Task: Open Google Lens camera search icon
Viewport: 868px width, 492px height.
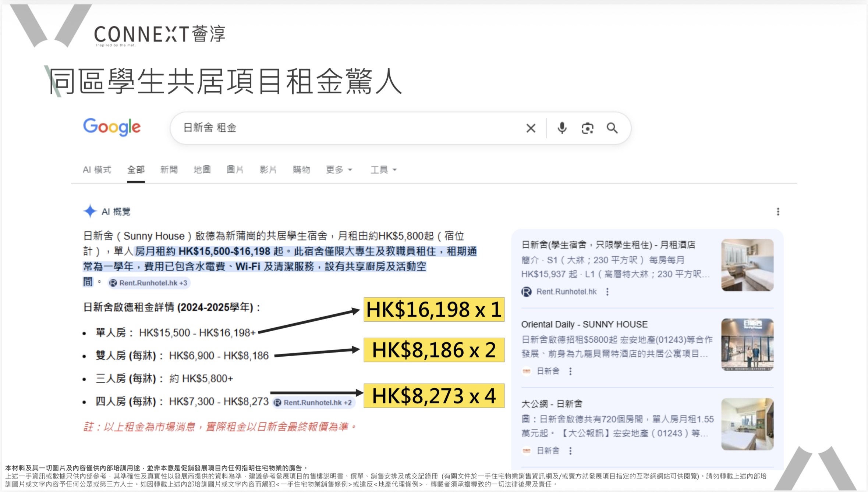Action: (587, 128)
